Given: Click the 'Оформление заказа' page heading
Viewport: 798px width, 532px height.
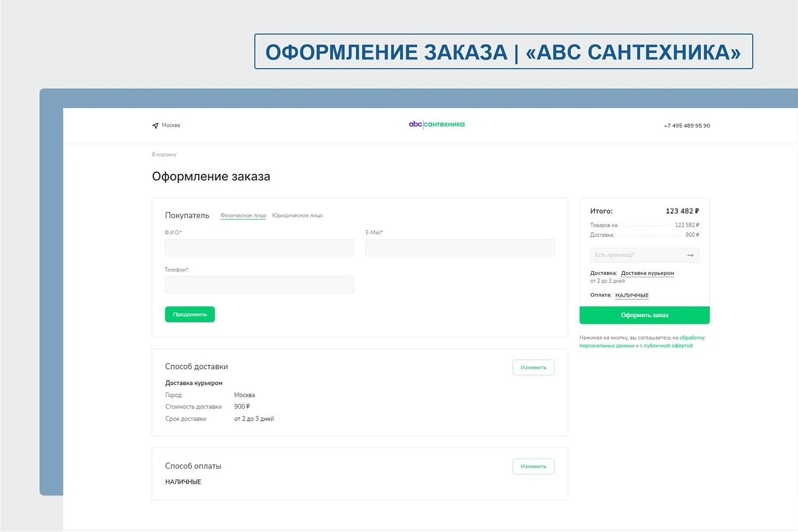Looking at the screenshot, I should 211,177.
